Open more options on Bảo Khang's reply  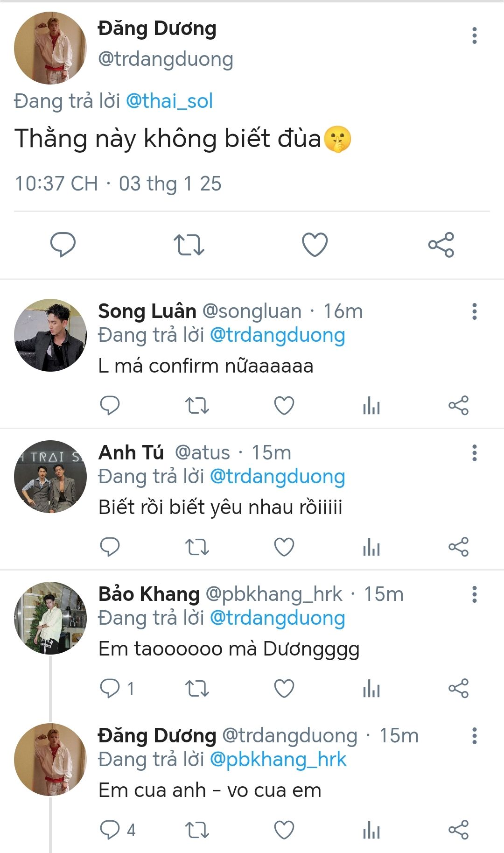(x=475, y=594)
